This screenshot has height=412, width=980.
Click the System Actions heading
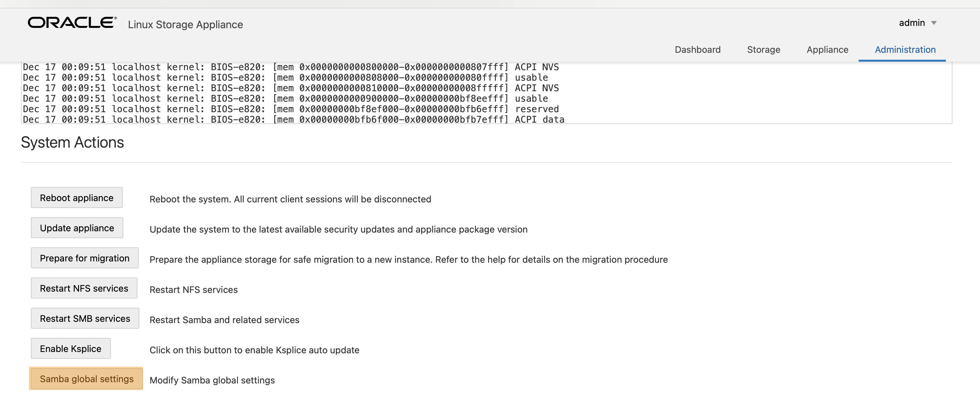pyautogui.click(x=72, y=142)
